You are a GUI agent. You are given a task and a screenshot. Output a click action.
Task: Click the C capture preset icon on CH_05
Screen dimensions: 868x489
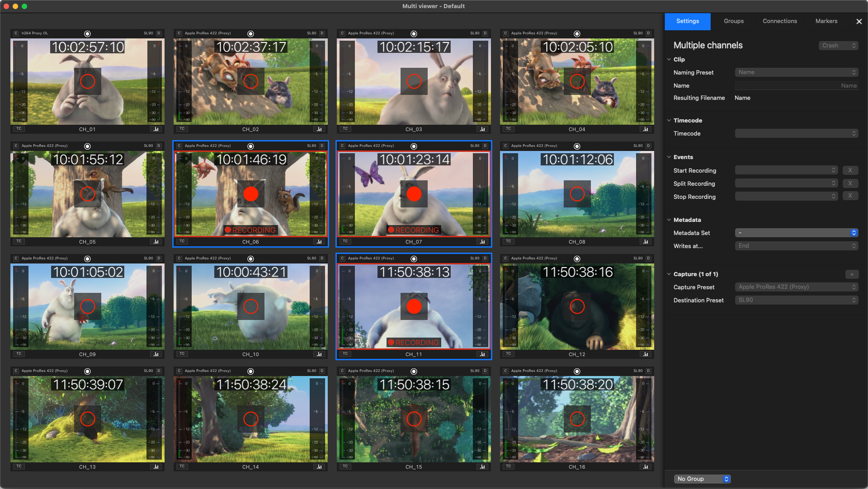(x=16, y=146)
